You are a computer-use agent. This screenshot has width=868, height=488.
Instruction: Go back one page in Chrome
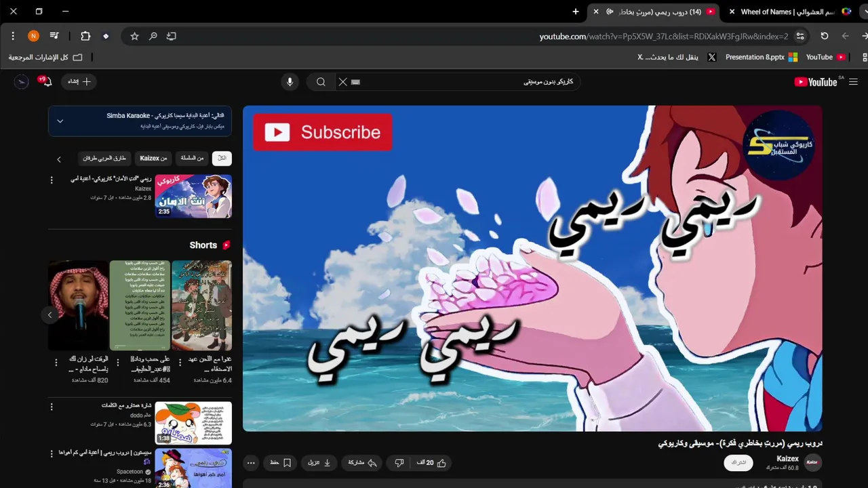click(845, 36)
